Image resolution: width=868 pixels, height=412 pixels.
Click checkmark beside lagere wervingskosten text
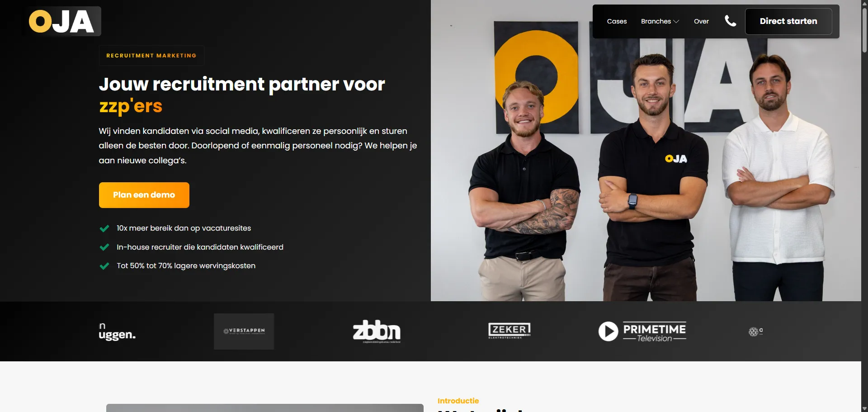104,266
